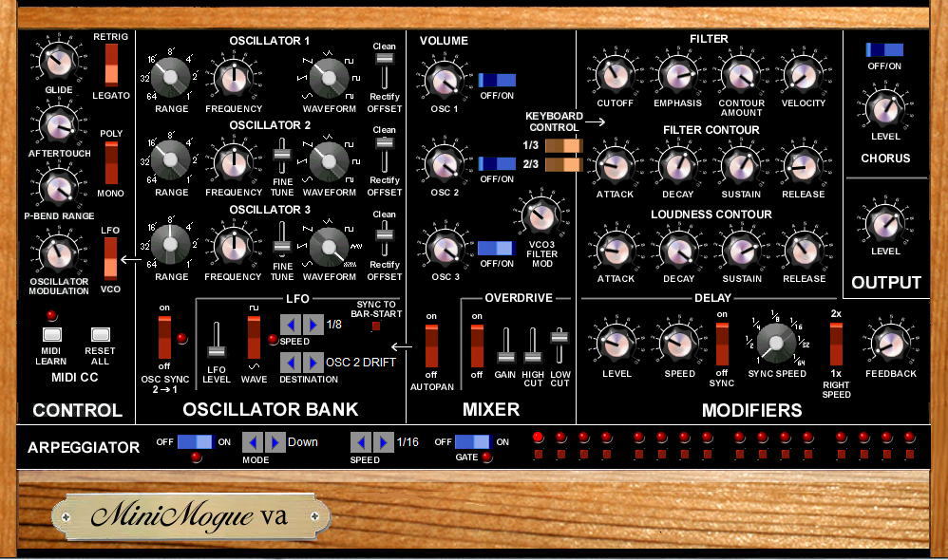Click the P-Bend Range knob
This screenshot has width=948, height=560.
tap(59, 187)
